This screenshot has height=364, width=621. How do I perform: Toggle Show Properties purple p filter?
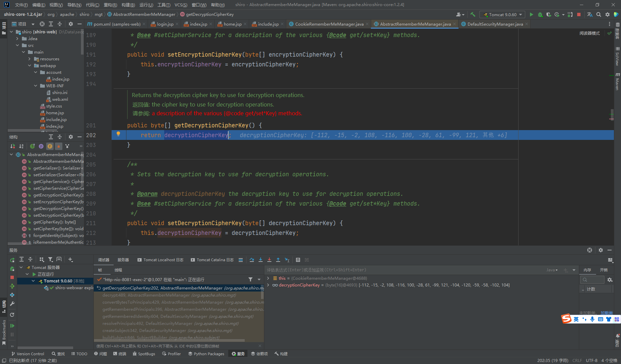41,146
